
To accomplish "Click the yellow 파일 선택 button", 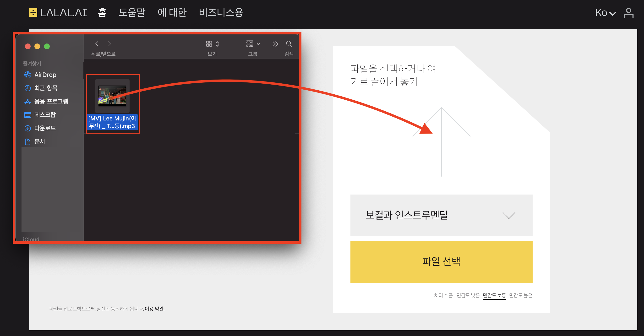I will coord(441,262).
